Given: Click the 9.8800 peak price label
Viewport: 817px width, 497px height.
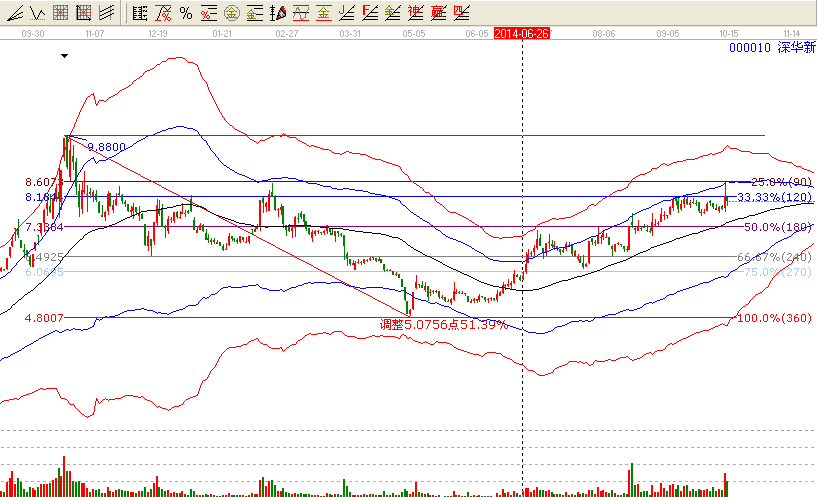Looking at the screenshot, I should [x=106, y=147].
